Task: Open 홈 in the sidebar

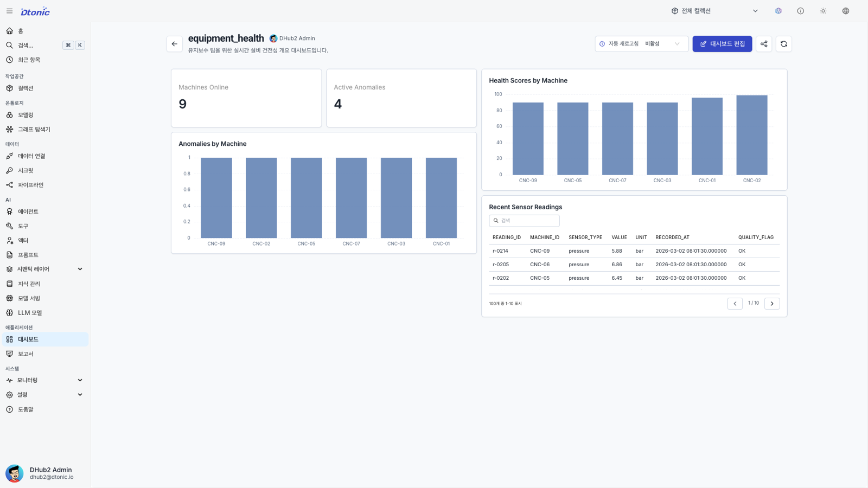Action: click(45, 31)
